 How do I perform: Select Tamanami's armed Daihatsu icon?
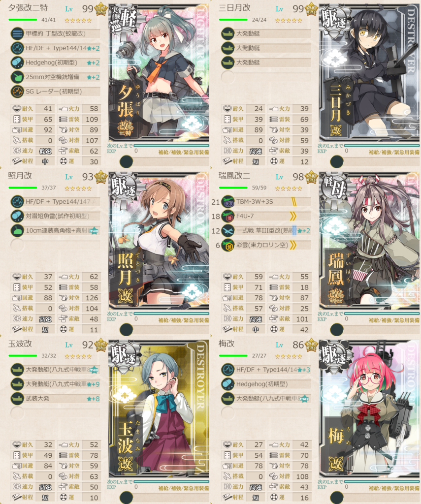click(17, 399)
